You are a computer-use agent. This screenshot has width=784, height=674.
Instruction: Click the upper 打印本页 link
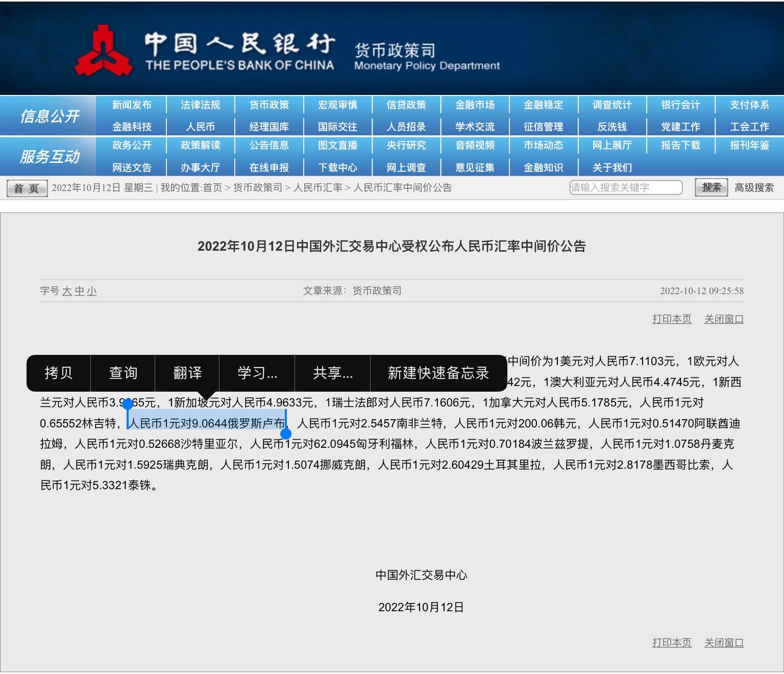tap(672, 319)
